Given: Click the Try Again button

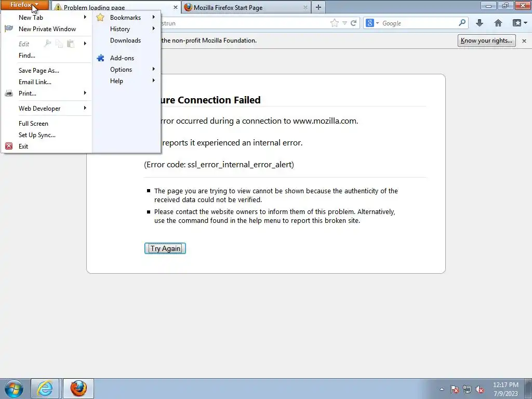Looking at the screenshot, I should pos(165,248).
